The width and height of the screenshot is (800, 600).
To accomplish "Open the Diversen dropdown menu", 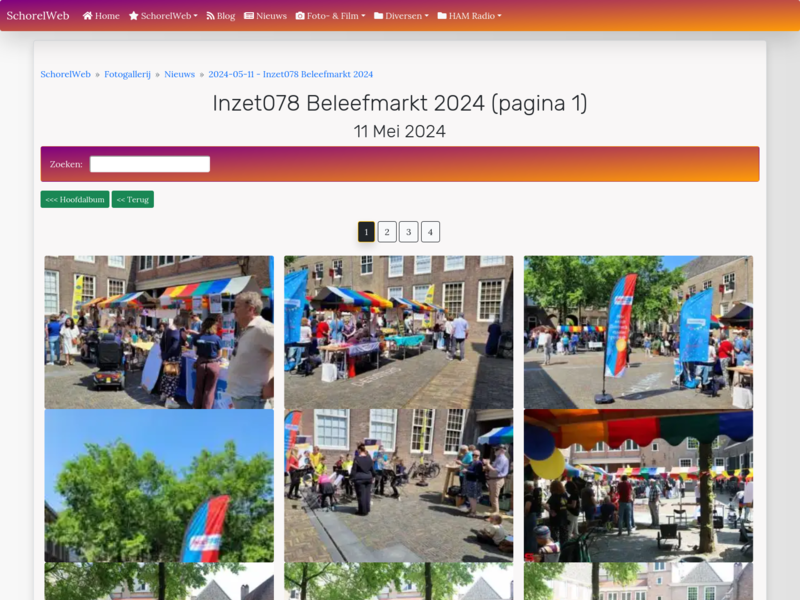I will point(402,16).
